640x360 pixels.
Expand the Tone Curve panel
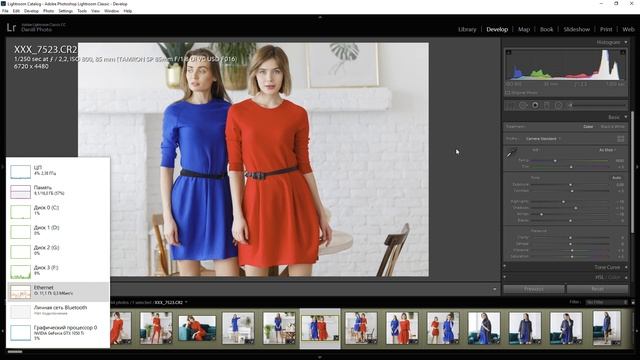pos(626,267)
